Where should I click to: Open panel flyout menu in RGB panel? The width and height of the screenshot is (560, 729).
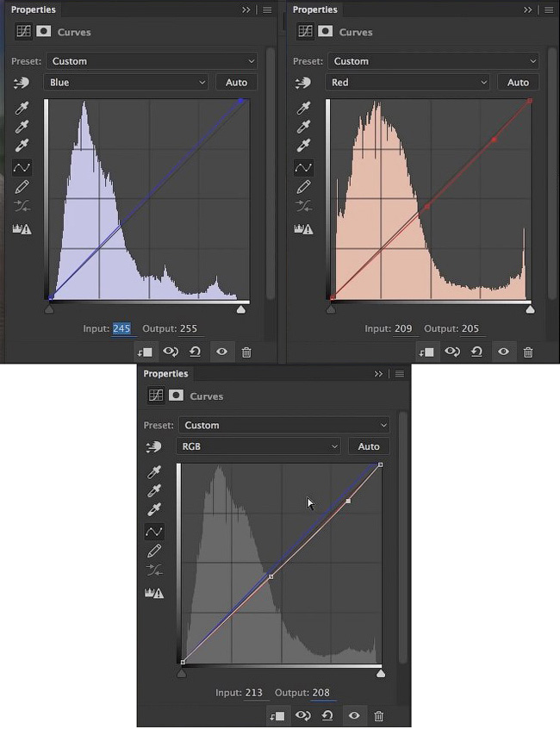[400, 374]
